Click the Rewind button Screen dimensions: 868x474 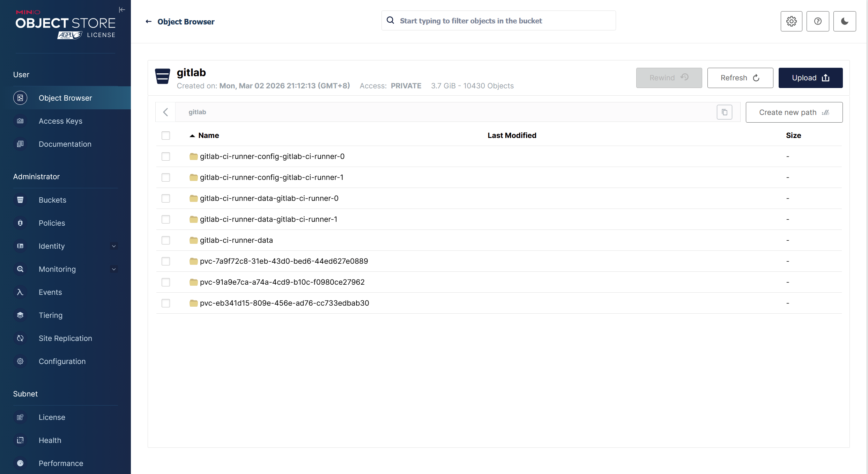669,78
